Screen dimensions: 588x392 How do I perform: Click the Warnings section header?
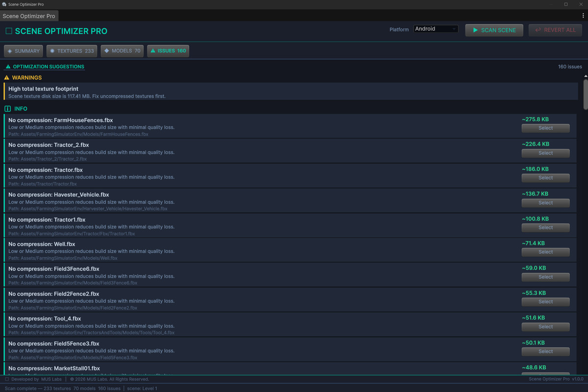pos(23,77)
